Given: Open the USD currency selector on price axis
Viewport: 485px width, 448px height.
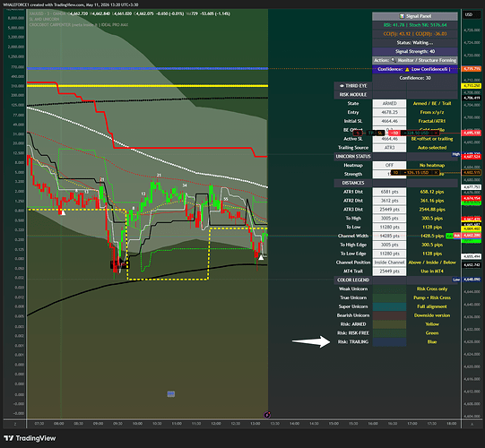Looking at the screenshot, I should [x=469, y=14].
